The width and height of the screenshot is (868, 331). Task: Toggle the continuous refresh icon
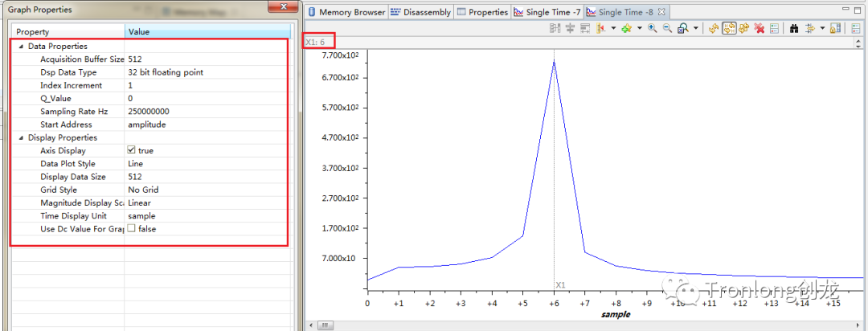pyautogui.click(x=728, y=28)
